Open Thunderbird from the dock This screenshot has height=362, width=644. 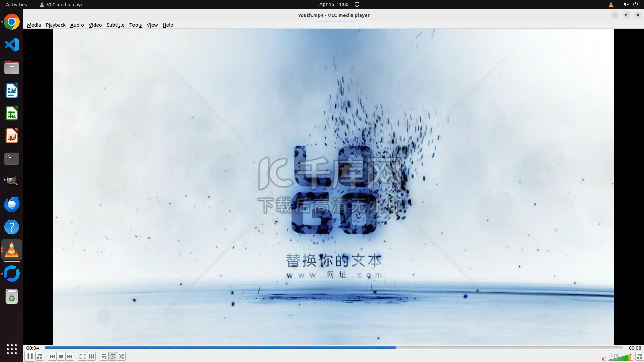click(12, 204)
